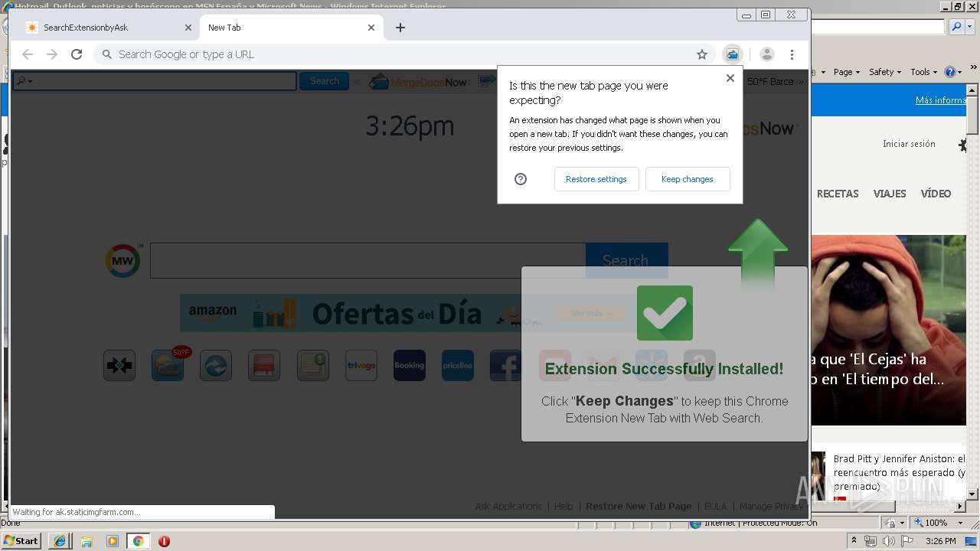Open the Brad Pitt y Jennifer Aniston article
Image resolution: width=980 pixels, height=551 pixels.
[899, 472]
